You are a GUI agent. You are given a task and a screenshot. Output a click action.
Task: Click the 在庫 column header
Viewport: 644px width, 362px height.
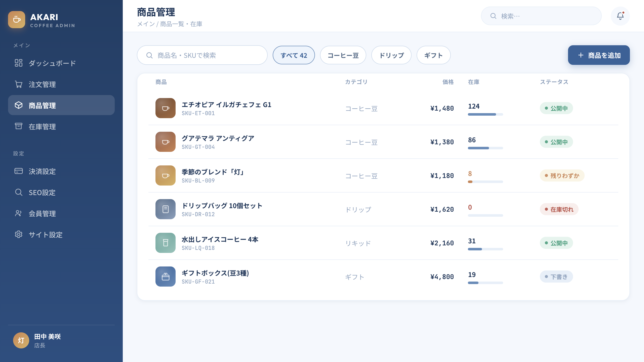pos(474,82)
